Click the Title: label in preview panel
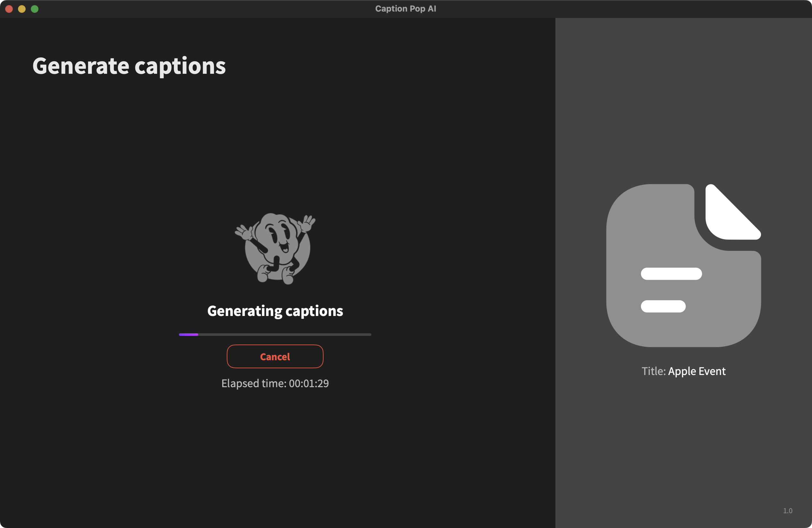This screenshot has height=528, width=812. [x=653, y=371]
